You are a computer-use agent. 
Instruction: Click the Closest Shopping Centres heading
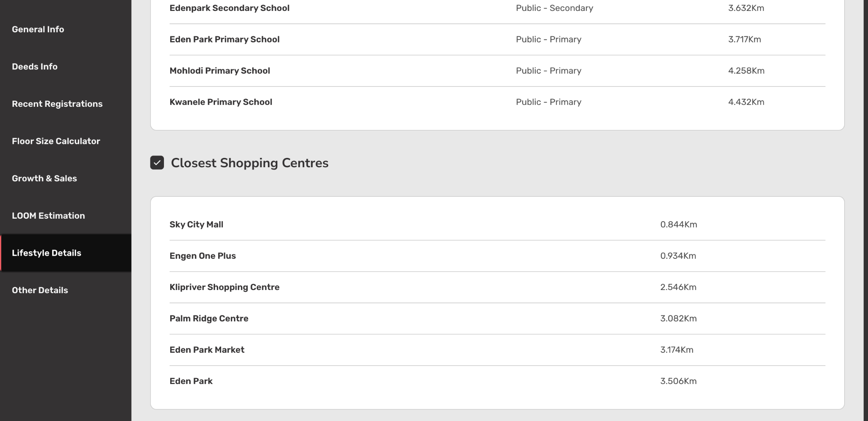[x=250, y=163]
